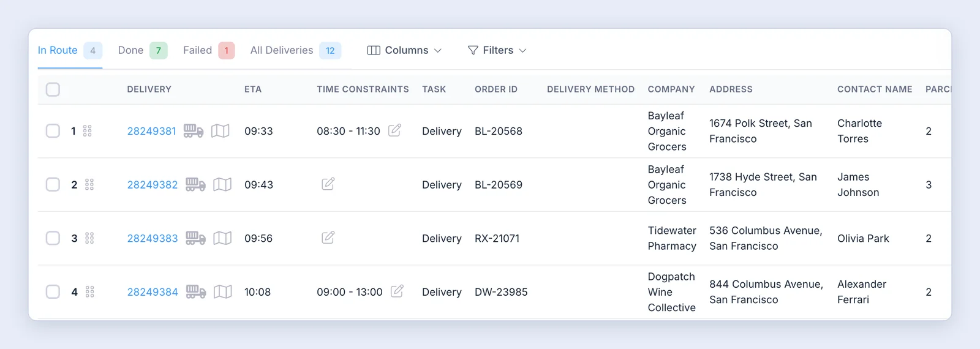Image resolution: width=980 pixels, height=349 pixels.
Task: Open the map for delivery 28249384
Action: point(223,292)
